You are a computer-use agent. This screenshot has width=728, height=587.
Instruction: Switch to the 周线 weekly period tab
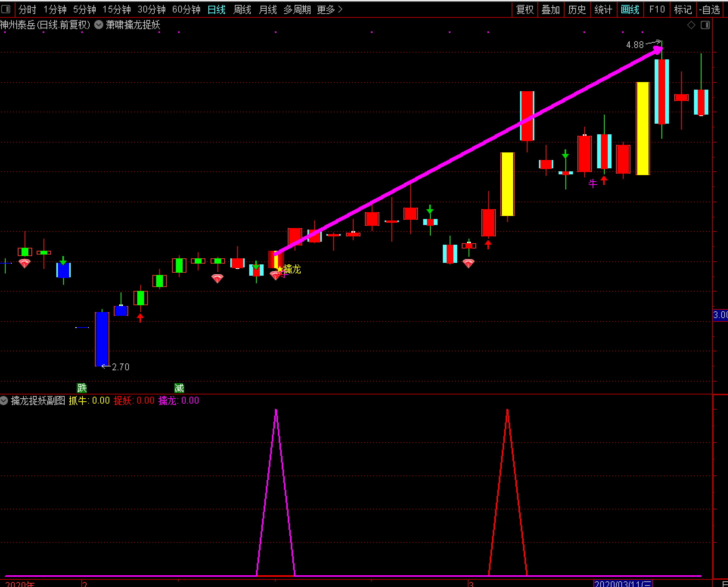tap(242, 9)
